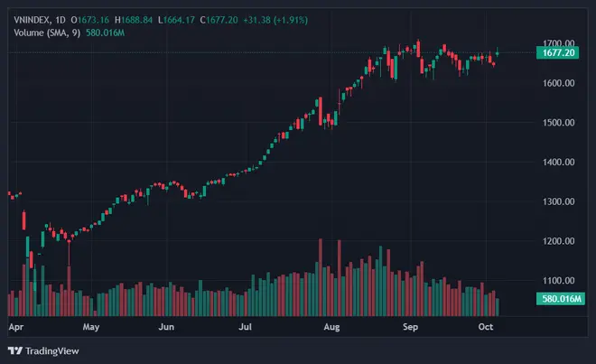Click the 1100.00 price axis label
Image resolution: width=596 pixels, height=364 pixels.
pos(558,281)
